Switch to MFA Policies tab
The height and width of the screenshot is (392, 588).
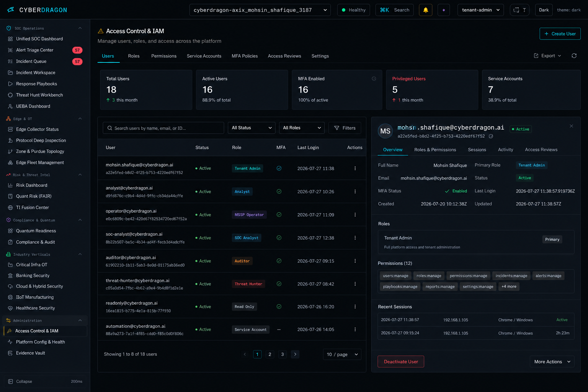[245, 56]
